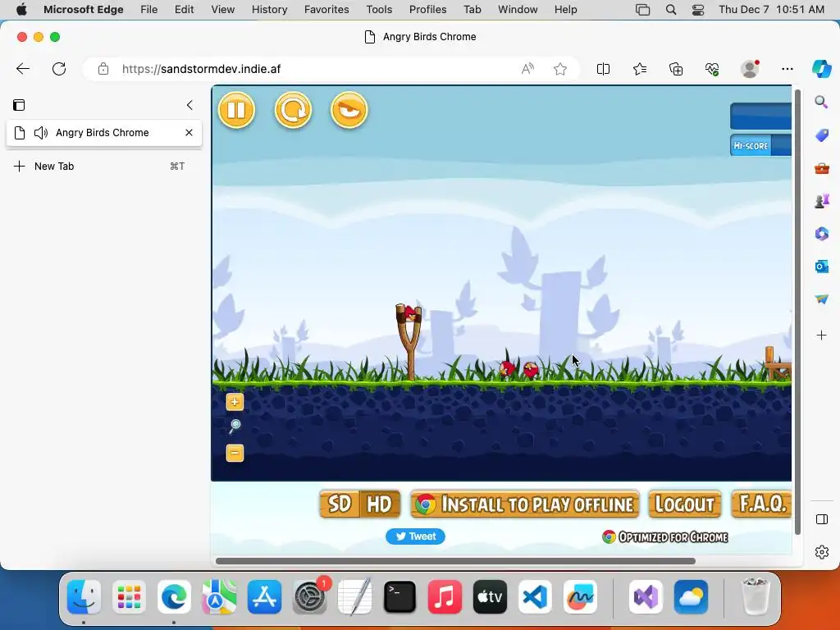Close the Angry Birds Chrome tab
Image resolution: width=840 pixels, height=630 pixels.
[189, 133]
